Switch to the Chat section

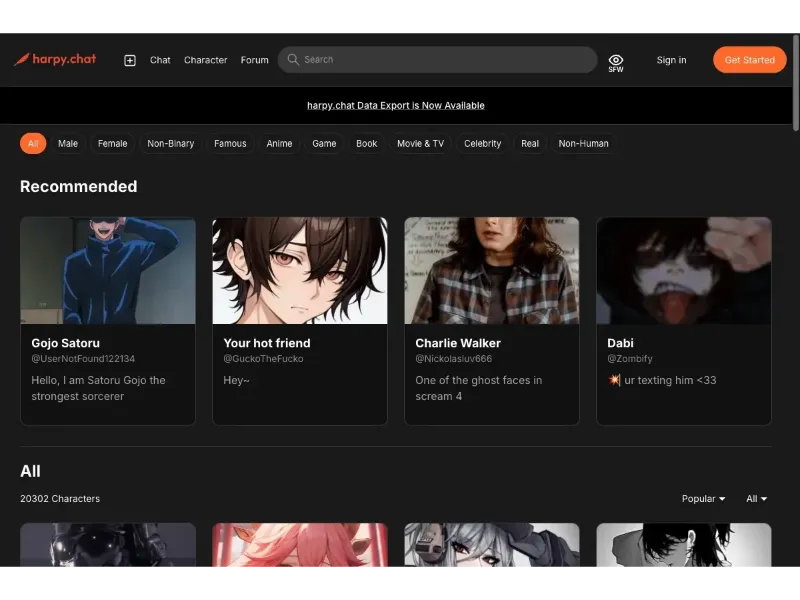160,60
